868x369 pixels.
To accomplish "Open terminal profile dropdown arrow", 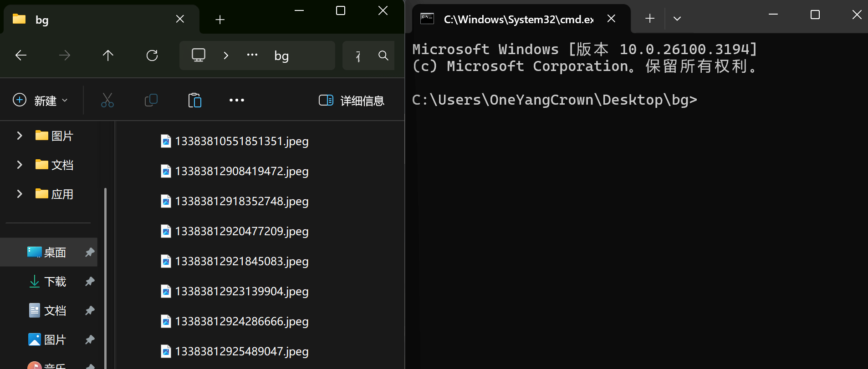I will point(677,19).
